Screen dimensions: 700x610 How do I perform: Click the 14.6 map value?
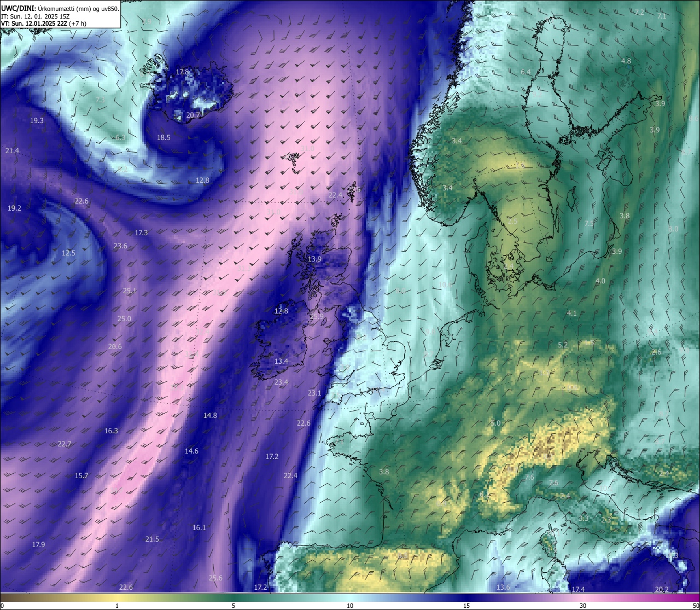(x=191, y=451)
